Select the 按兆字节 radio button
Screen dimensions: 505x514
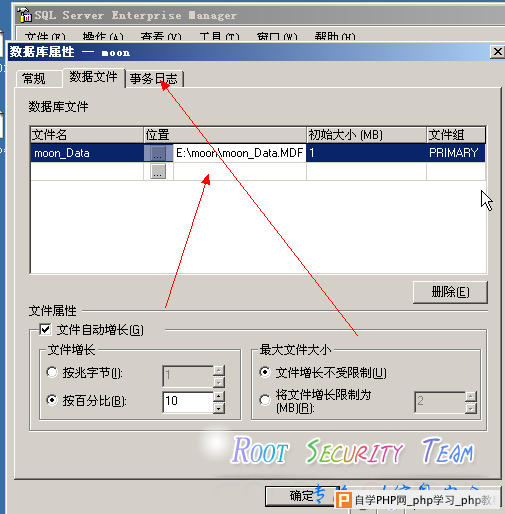coord(52,372)
